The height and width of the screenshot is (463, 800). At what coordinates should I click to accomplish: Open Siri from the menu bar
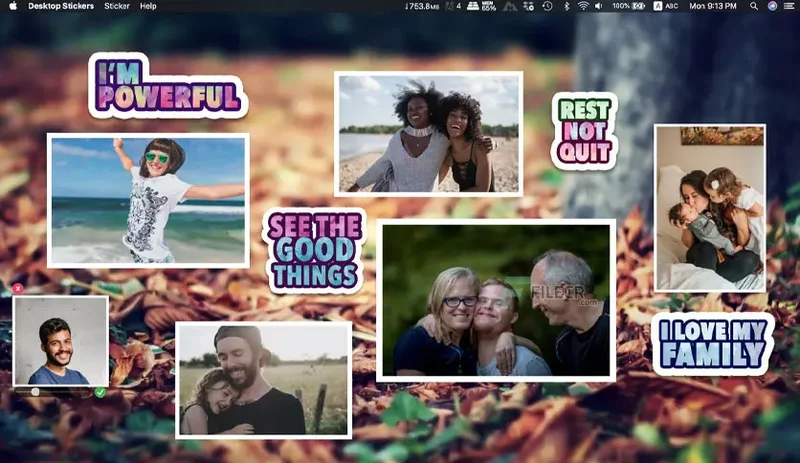pyautogui.click(x=772, y=6)
